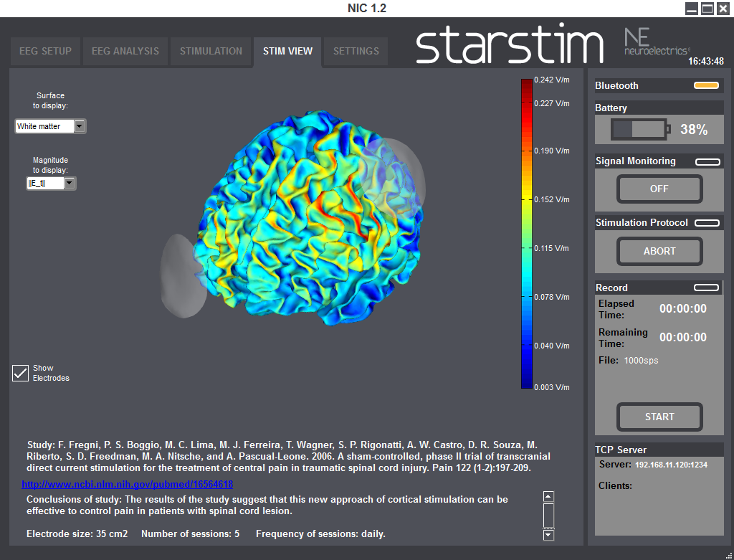Image resolution: width=734 pixels, height=560 pixels.
Task: Click the 0.152 V/m scale label
Action: tap(552, 199)
